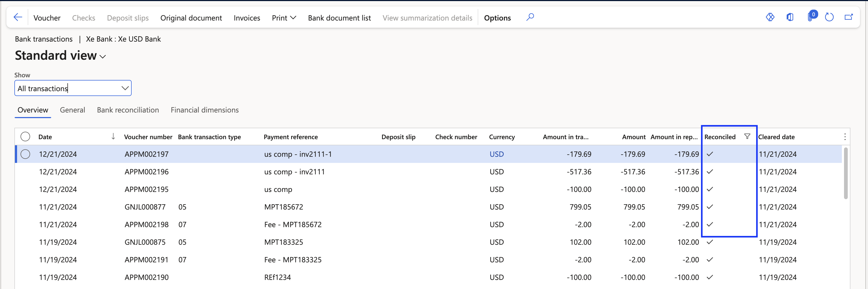The height and width of the screenshot is (289, 868).
Task: Toggle the select-all circle in the grid header
Action: [x=25, y=136]
